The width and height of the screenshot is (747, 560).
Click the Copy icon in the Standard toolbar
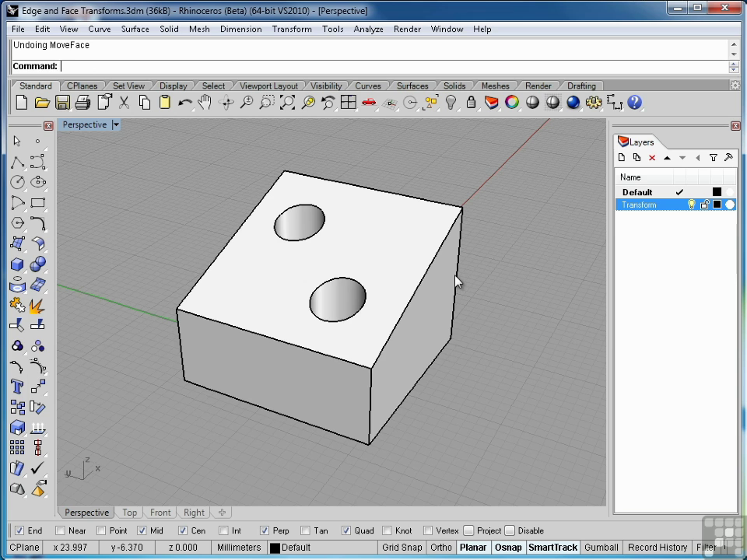click(145, 103)
